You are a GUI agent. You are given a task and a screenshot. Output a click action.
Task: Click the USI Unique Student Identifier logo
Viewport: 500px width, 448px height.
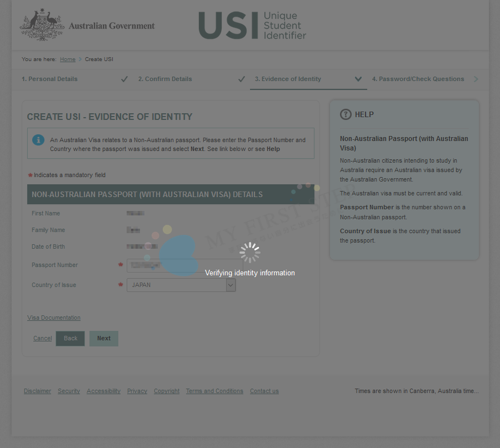coord(252,26)
